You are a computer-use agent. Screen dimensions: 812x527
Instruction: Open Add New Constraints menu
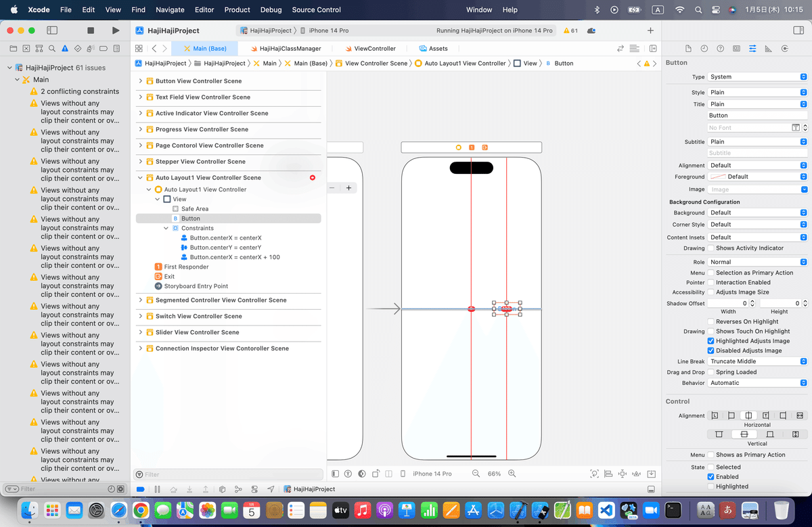623,474
